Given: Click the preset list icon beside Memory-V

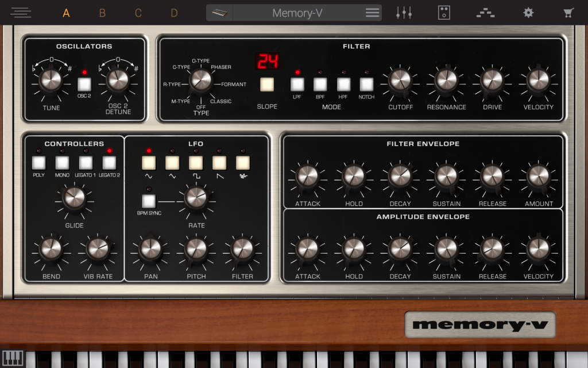Looking at the screenshot, I should [372, 12].
